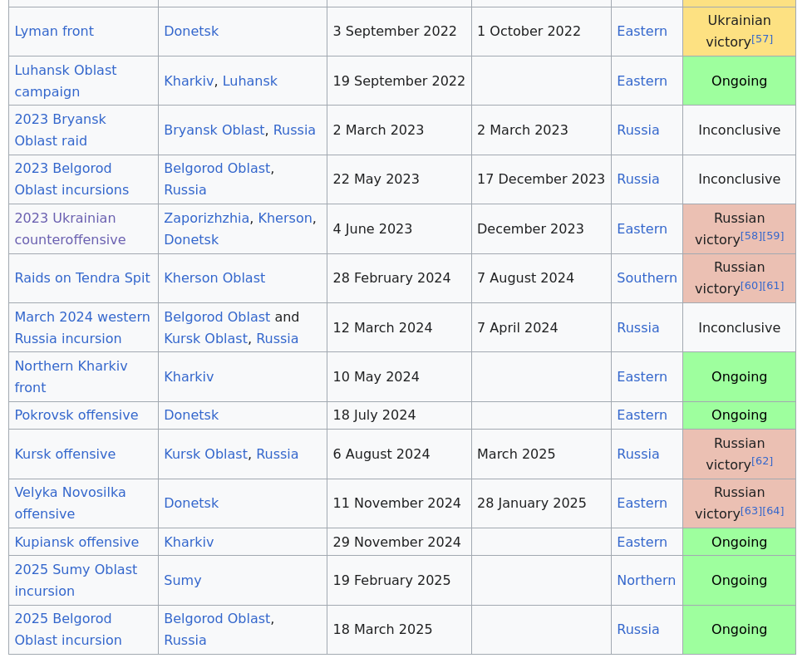Select the date 11 November 2024
Screen dimensions: 812x663
(396, 503)
